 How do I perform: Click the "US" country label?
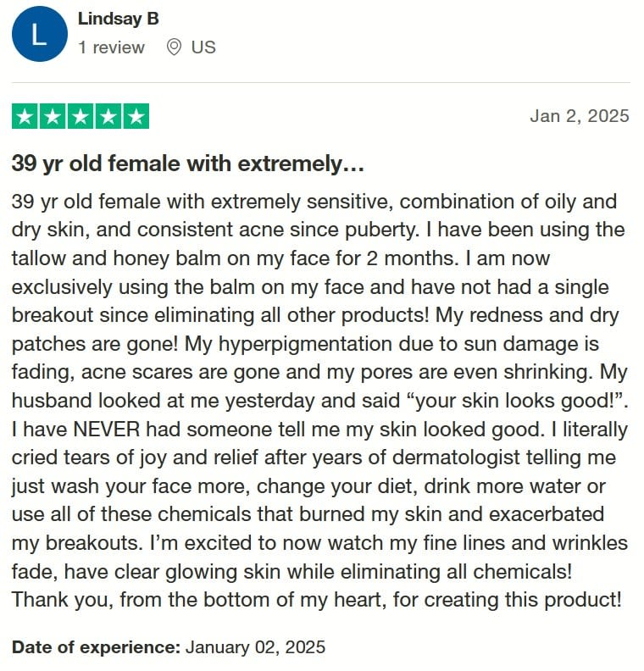203,47
